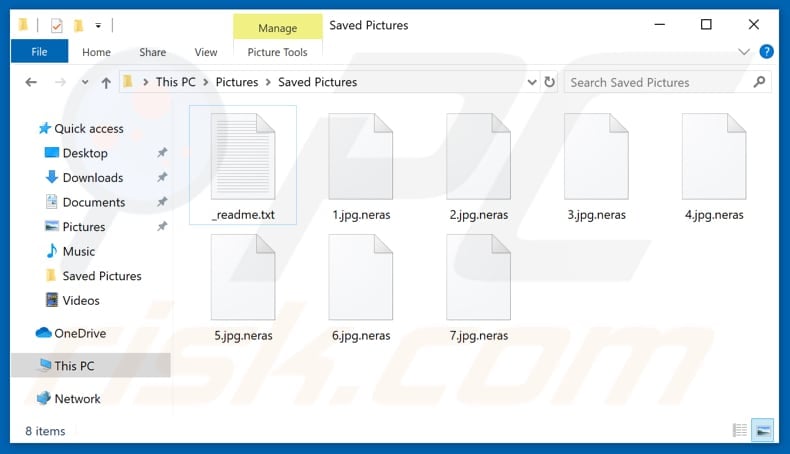Select the 1.jpg.neras file icon
The width and height of the screenshot is (790, 454).
pyautogui.click(x=361, y=156)
